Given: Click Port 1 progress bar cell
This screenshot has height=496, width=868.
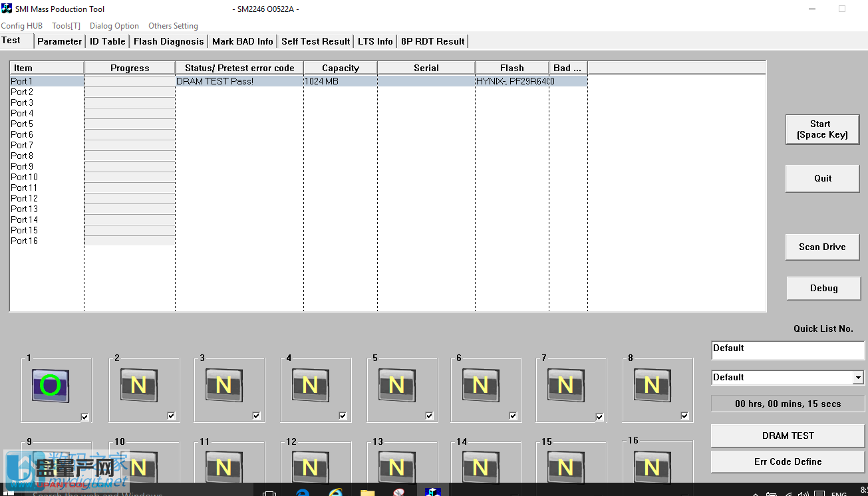Looking at the screenshot, I should [130, 81].
